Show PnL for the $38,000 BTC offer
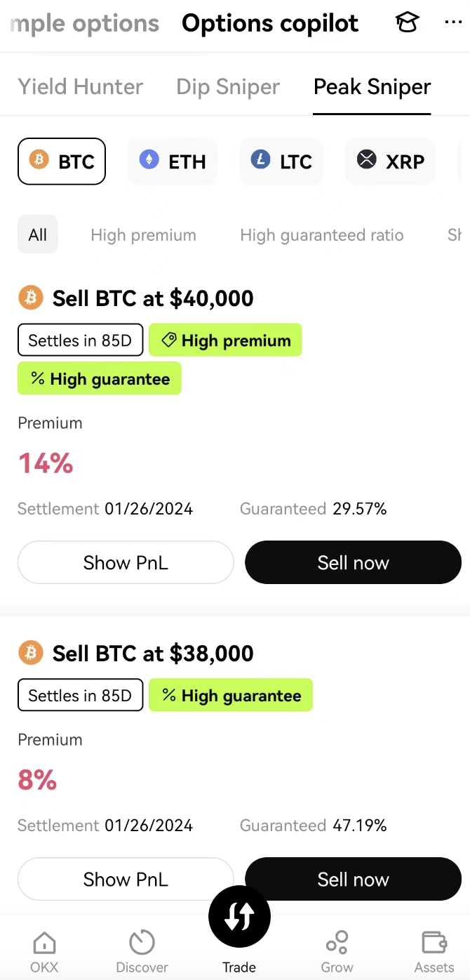Screen dimensions: 470x980 (126, 879)
